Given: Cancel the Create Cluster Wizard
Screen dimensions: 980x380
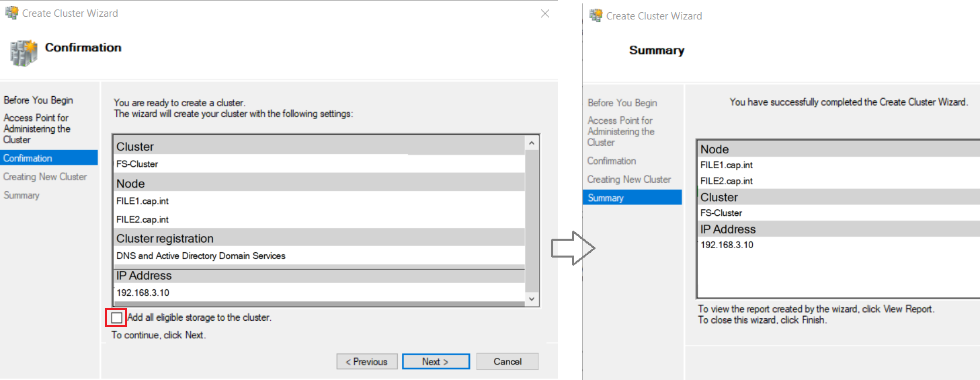Looking at the screenshot, I should click(x=507, y=361).
